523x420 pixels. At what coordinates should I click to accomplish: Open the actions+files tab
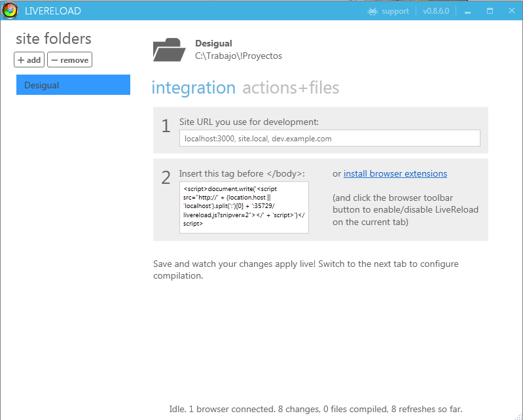pyautogui.click(x=291, y=88)
